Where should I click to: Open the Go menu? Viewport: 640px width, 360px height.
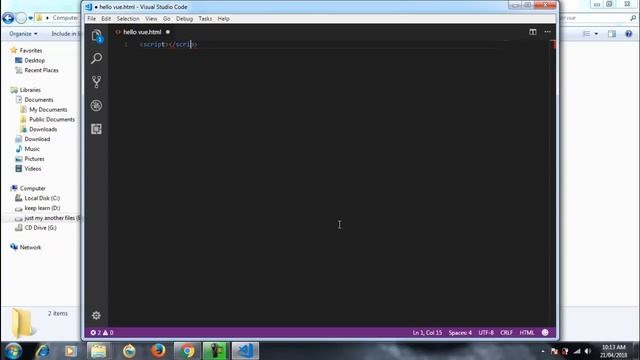(x=167, y=19)
